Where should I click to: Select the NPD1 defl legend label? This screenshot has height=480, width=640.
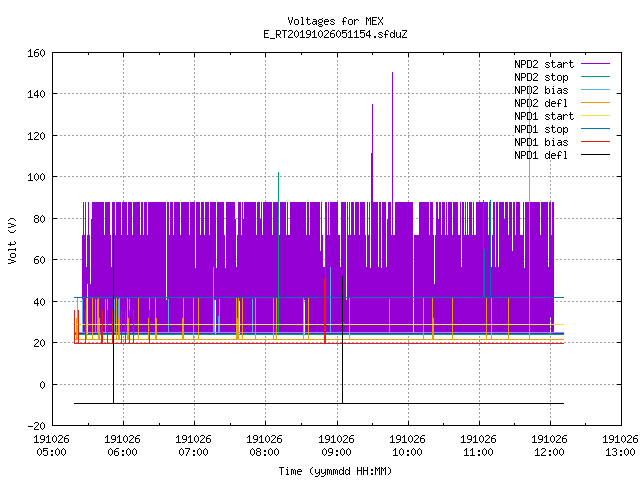541,155
